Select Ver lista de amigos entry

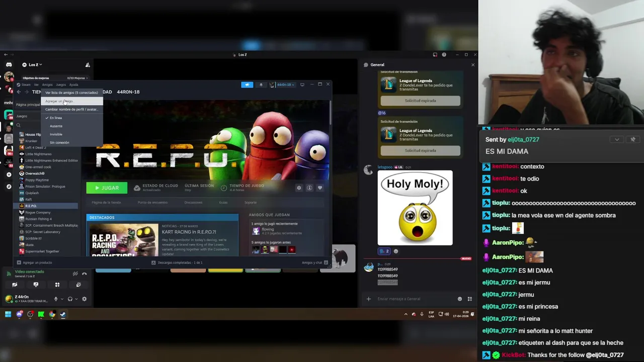click(x=72, y=93)
